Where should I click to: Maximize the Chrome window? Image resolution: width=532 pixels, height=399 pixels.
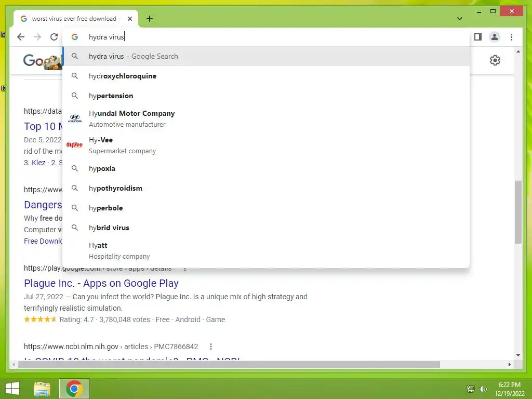click(x=493, y=11)
